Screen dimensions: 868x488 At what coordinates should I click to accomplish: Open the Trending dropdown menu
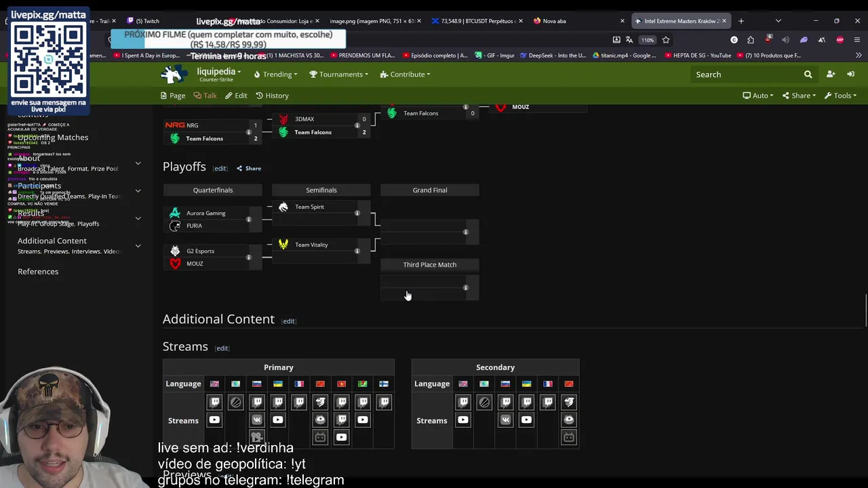[x=275, y=75]
